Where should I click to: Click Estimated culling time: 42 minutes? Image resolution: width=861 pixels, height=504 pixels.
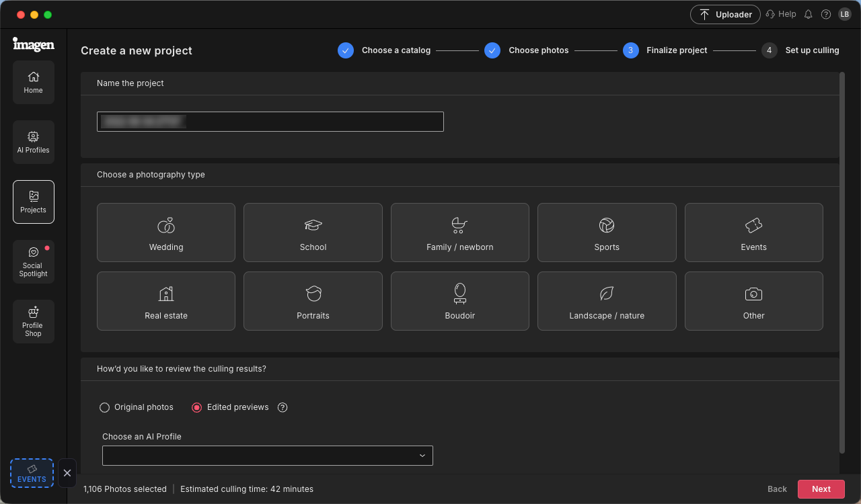click(x=247, y=489)
